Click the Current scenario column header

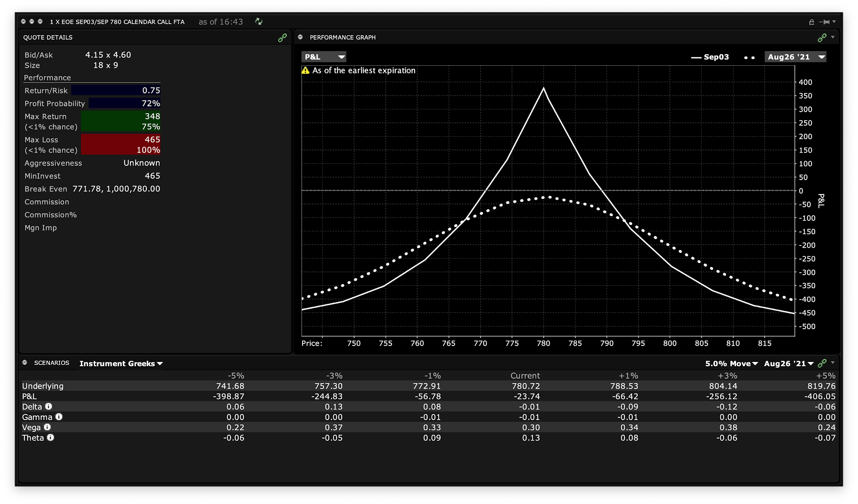click(525, 376)
